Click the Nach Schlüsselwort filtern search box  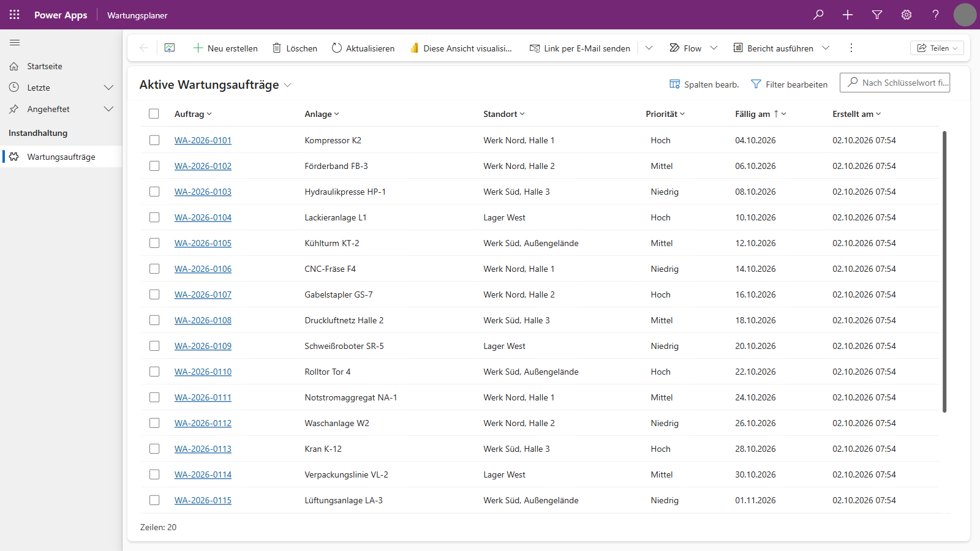click(895, 83)
